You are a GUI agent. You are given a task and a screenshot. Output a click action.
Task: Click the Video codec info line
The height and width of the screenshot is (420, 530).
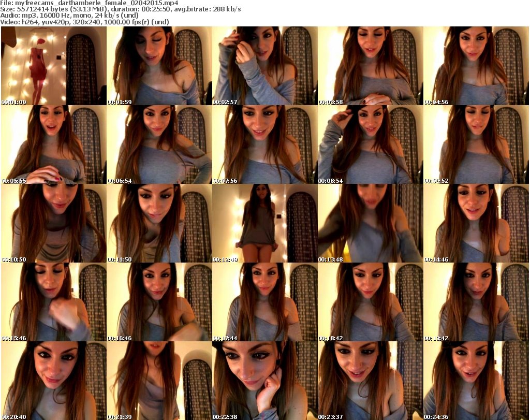[x=98, y=22]
